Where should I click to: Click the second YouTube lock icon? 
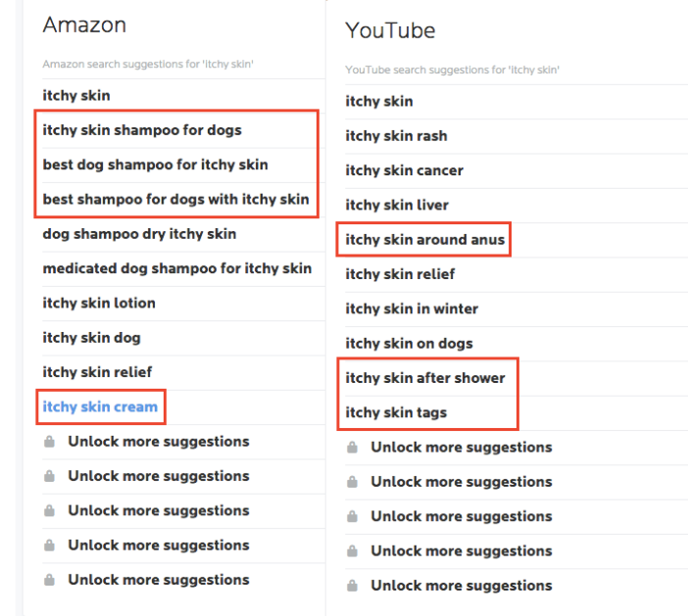coord(353,482)
